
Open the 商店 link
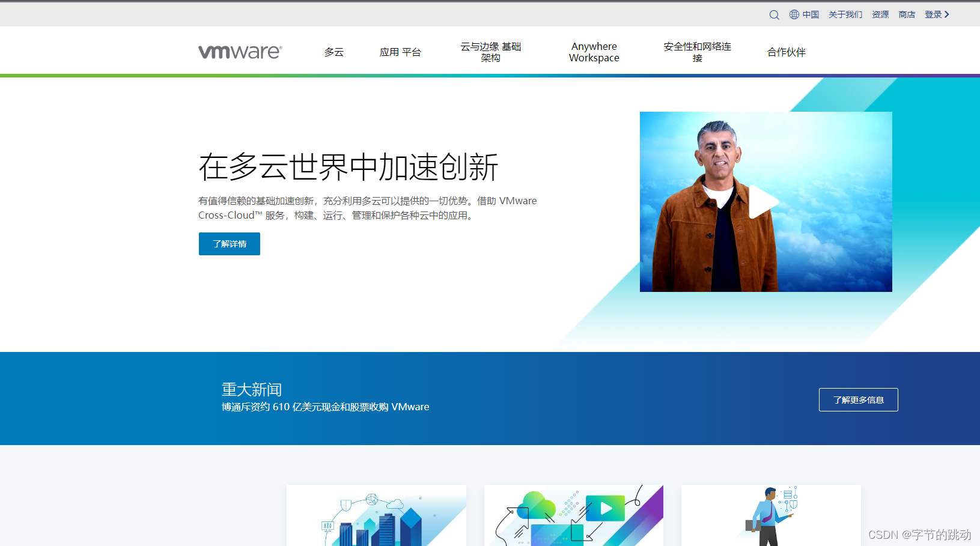[x=907, y=14]
